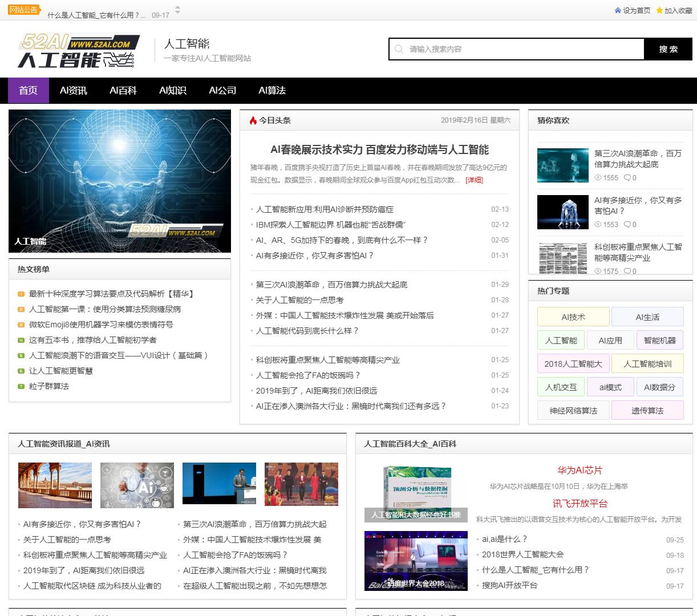Select the ai模式 topic tag
Image resolution: width=697 pixels, height=616 pixels.
[x=610, y=387]
